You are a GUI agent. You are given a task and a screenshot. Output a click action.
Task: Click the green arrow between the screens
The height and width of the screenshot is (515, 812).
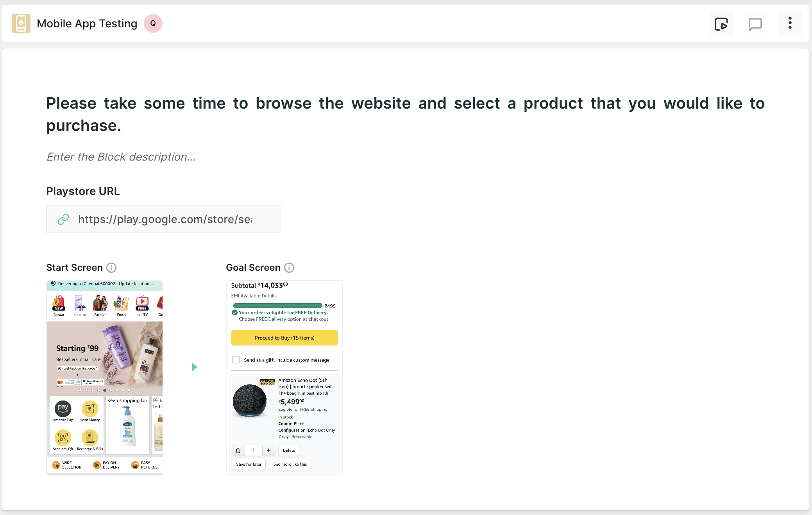[x=195, y=367]
